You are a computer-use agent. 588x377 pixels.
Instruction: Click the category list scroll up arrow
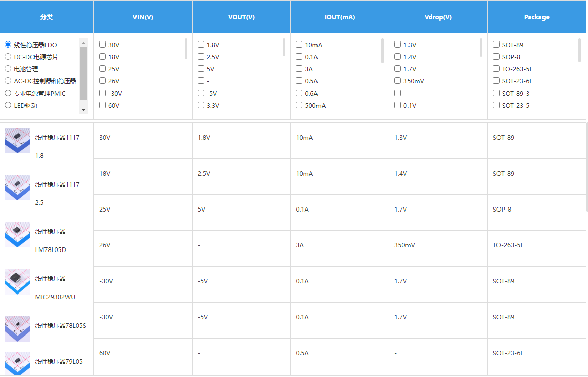(84, 43)
